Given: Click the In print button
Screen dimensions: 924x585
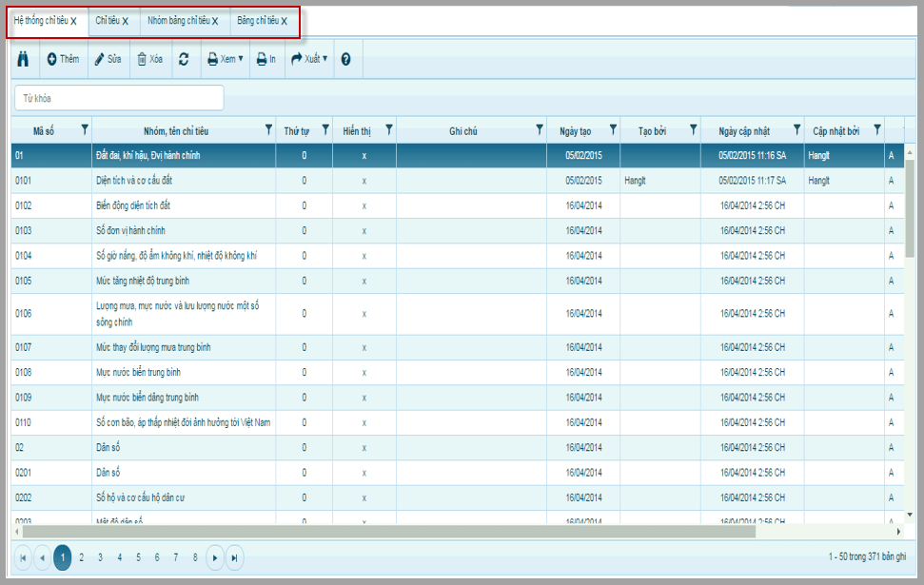Looking at the screenshot, I should click(266, 59).
